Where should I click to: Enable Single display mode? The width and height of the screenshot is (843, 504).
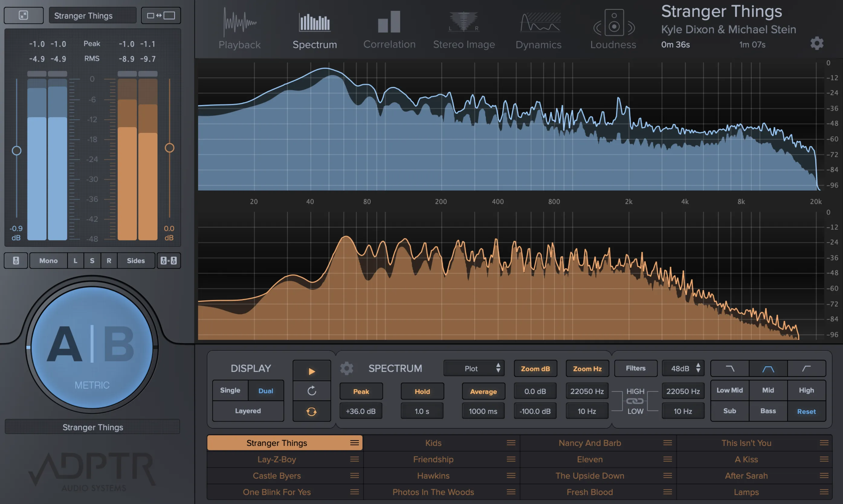coord(230,391)
